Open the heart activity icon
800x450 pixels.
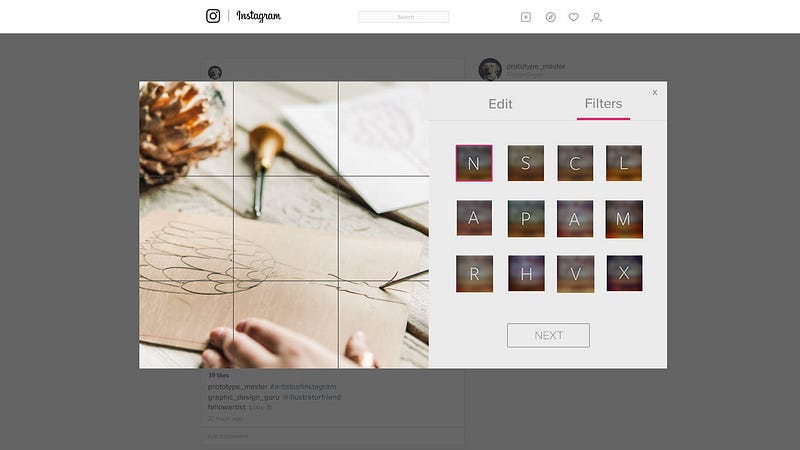click(x=573, y=17)
